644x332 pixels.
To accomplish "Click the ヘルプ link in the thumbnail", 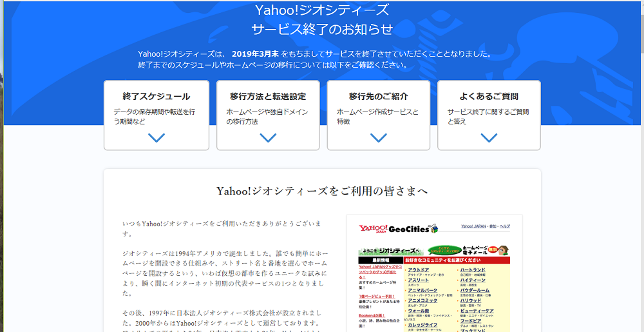I will pyautogui.click(x=505, y=226).
